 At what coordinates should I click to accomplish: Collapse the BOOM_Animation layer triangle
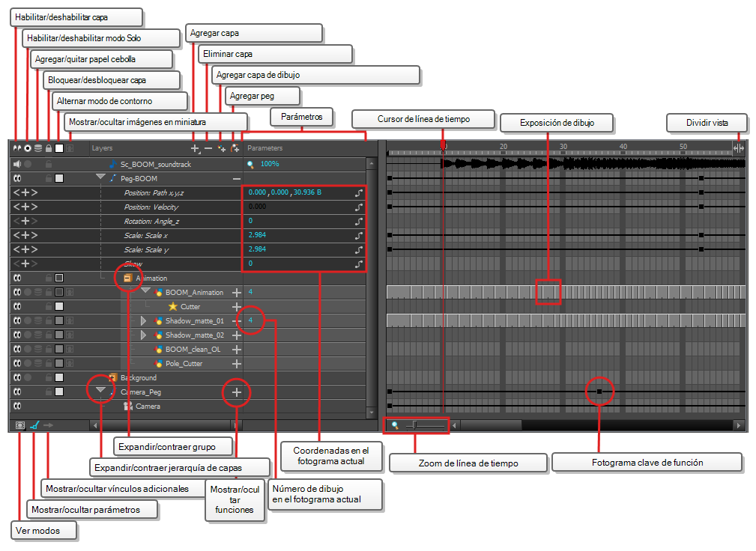tap(145, 290)
